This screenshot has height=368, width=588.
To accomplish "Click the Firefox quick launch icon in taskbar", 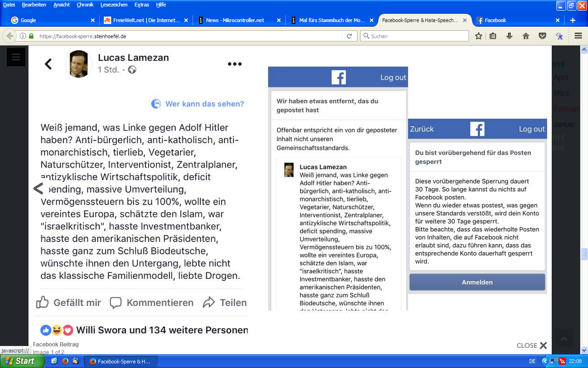I will pos(65,361).
